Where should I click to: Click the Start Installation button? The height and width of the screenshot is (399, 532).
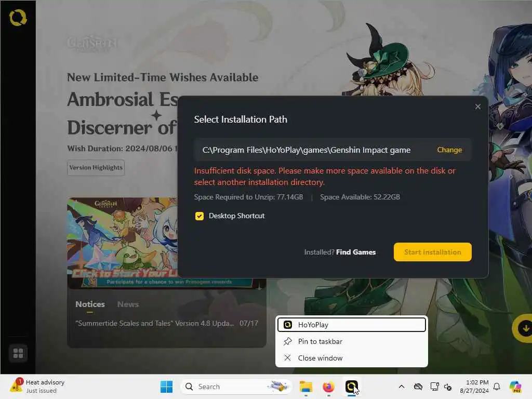click(433, 252)
